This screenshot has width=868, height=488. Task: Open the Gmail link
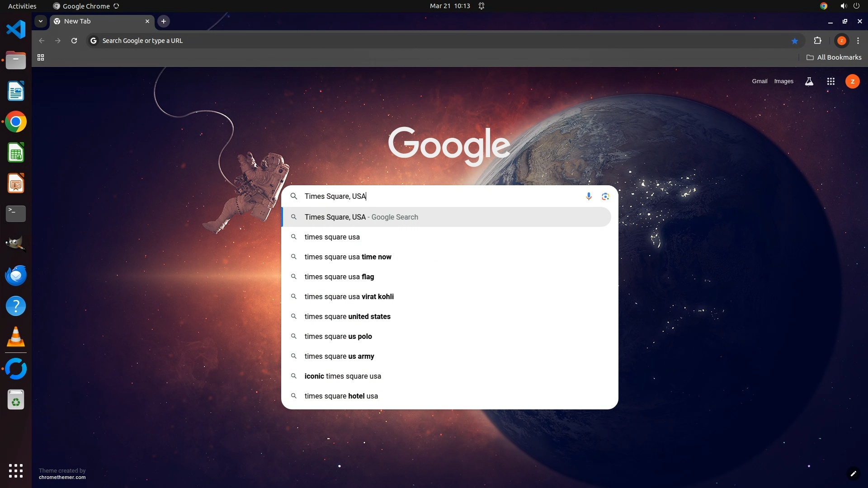[x=759, y=81]
